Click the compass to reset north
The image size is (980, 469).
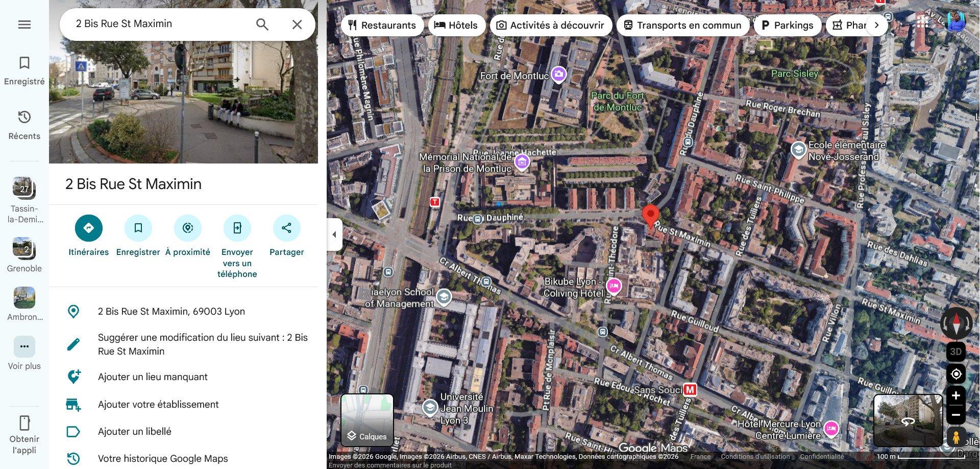pos(956,323)
